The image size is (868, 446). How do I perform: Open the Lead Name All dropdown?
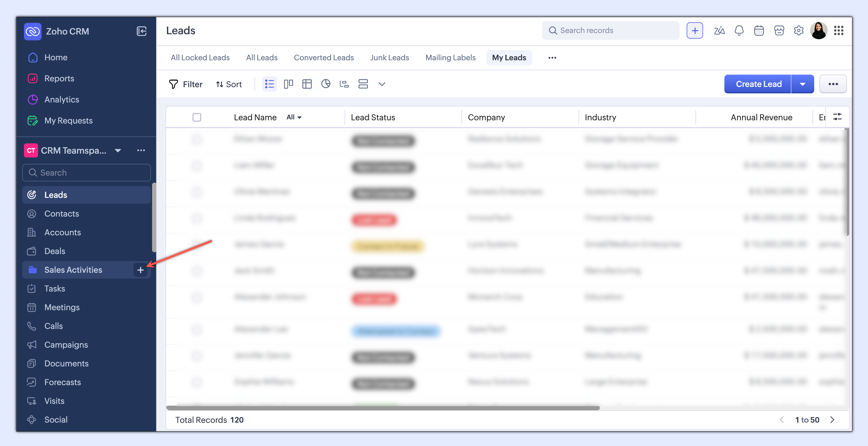click(x=294, y=117)
